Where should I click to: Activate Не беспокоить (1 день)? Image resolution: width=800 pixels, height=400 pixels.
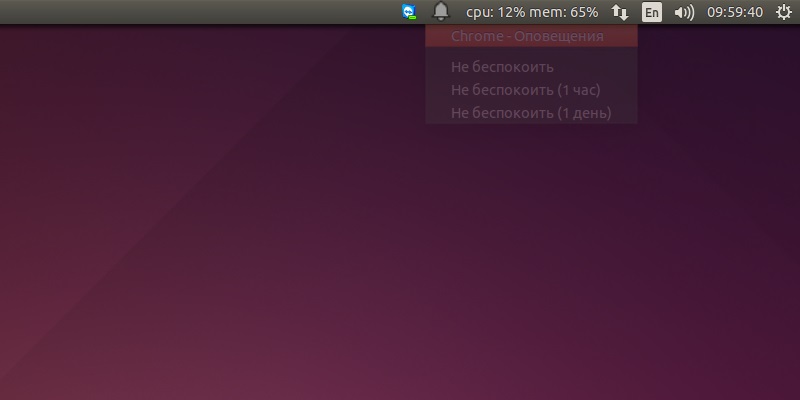click(531, 113)
